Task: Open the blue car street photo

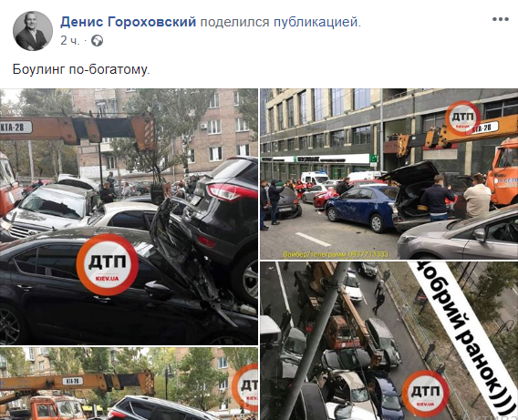Action: (388, 173)
